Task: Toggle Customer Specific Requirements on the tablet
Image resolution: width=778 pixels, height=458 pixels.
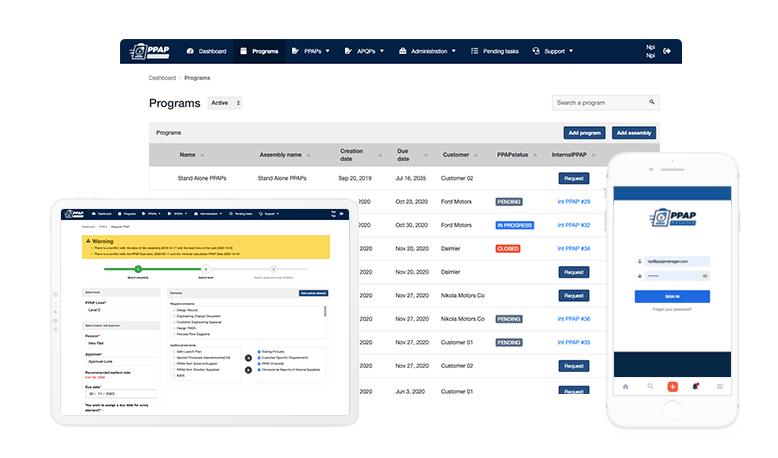Action: pyautogui.click(x=259, y=357)
